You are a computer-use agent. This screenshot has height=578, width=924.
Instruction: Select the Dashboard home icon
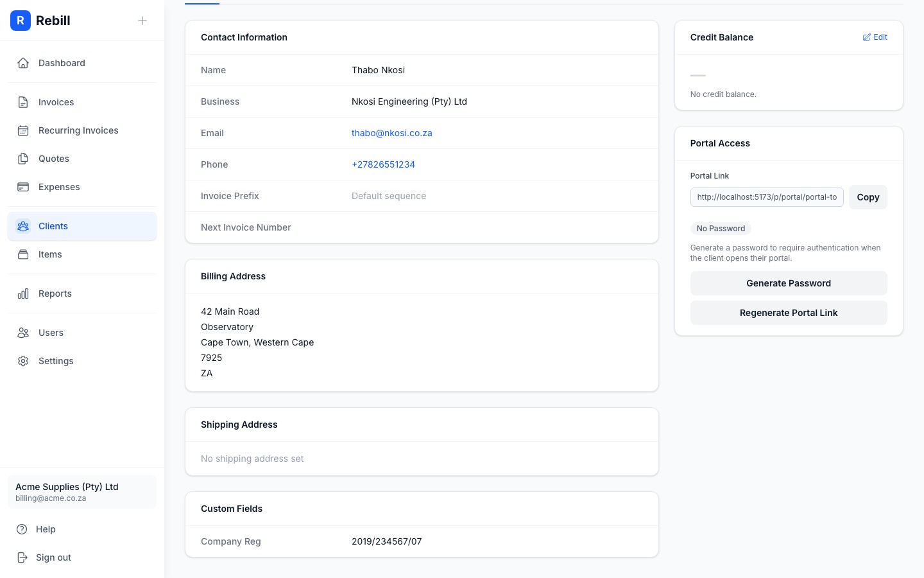[23, 62]
